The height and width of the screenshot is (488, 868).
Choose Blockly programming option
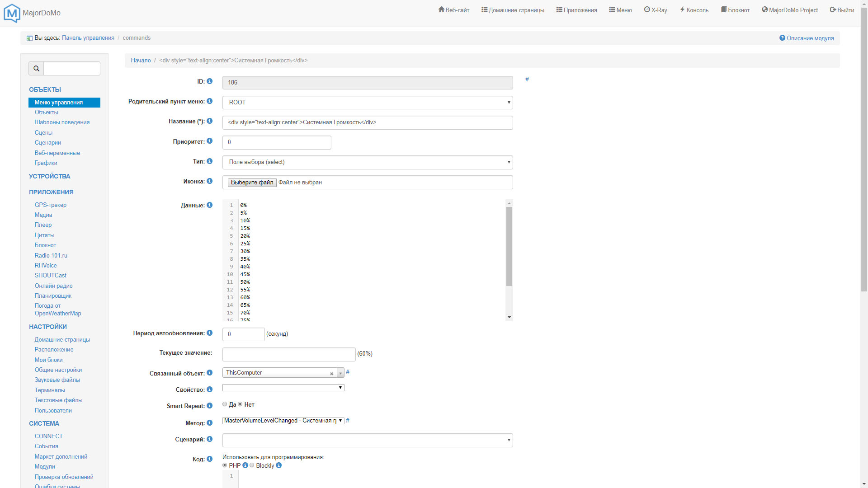pos(252,465)
